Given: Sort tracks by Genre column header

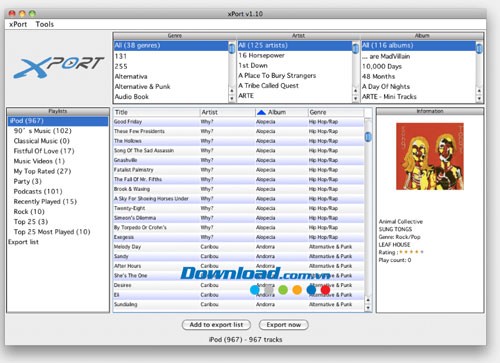Looking at the screenshot, I should point(336,112).
